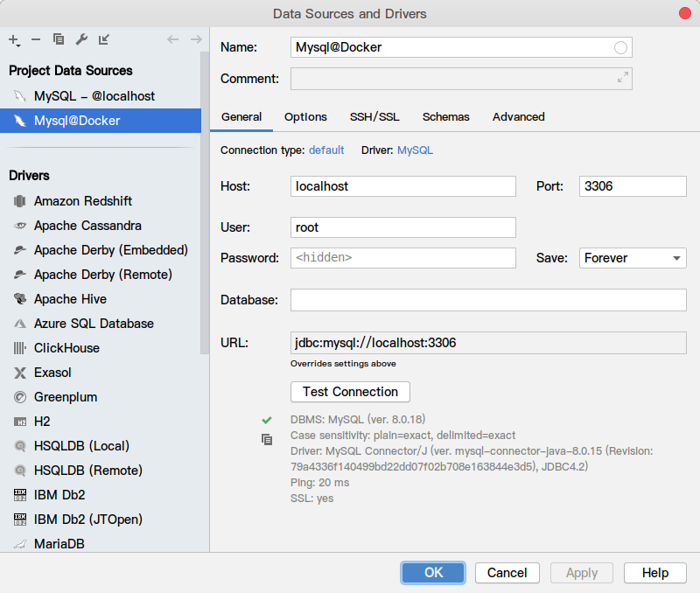Switch to the General tab
The height and width of the screenshot is (593, 700).
(x=241, y=117)
